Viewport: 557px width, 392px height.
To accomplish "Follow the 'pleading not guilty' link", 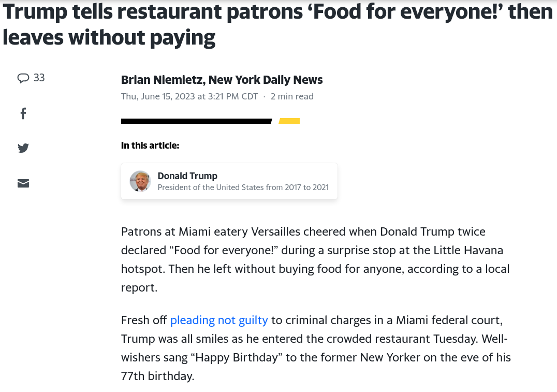I will point(219,320).
